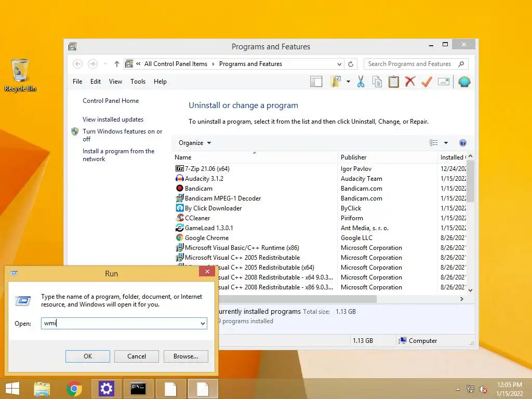The height and width of the screenshot is (399, 532).
Task: Open Control Panel Home link
Action: 111,101
